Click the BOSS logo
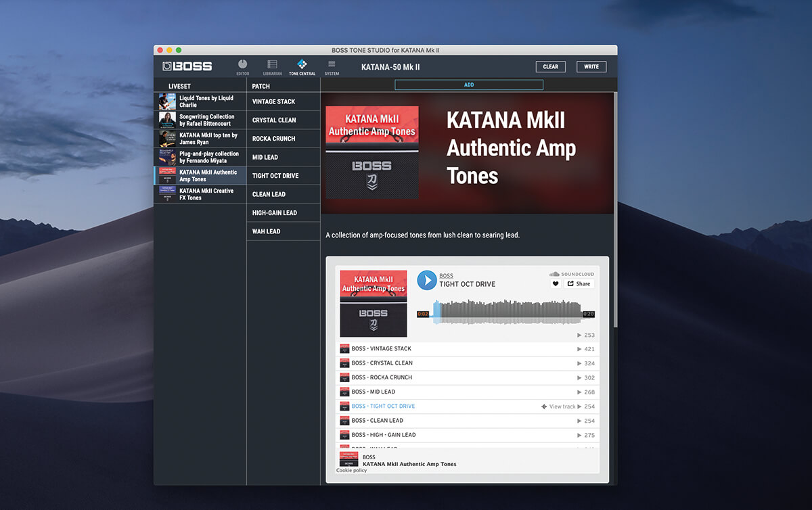The width and height of the screenshot is (812, 510). [187, 66]
